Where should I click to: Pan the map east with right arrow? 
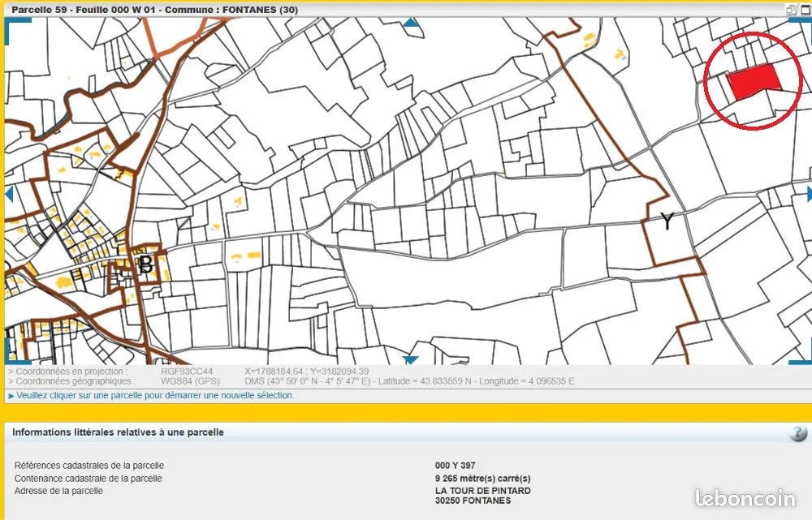pos(809,195)
